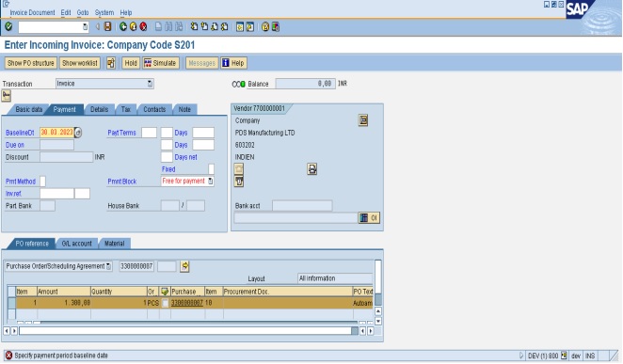The image size is (623, 364).
Task: Click the toolbar Help info button
Action: pos(233,63)
